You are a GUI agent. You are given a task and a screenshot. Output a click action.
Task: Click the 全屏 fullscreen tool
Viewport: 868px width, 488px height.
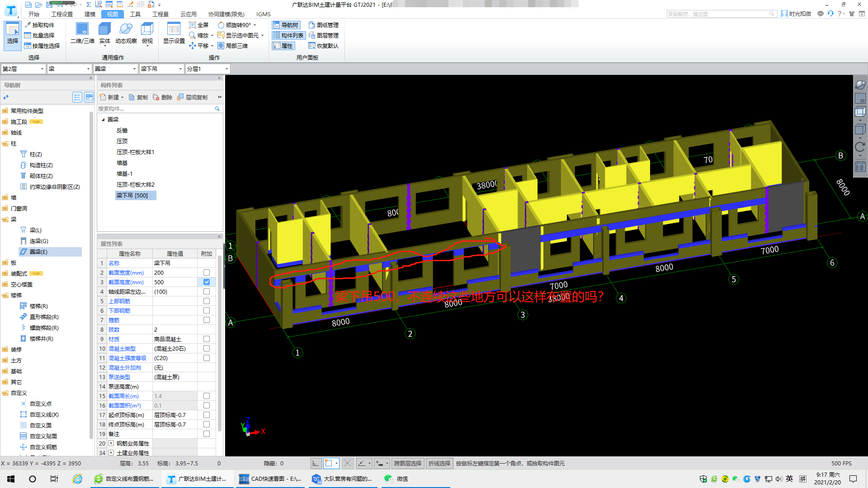coord(199,25)
